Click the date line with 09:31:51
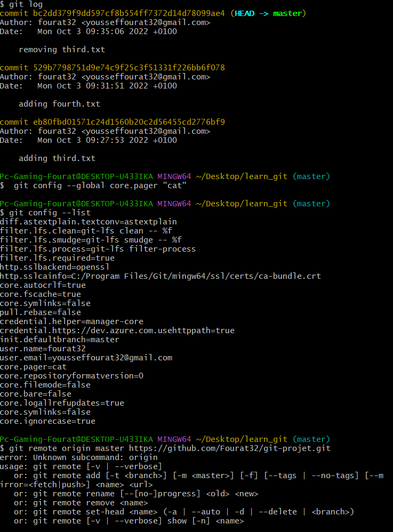393x532 pixels. point(88,86)
